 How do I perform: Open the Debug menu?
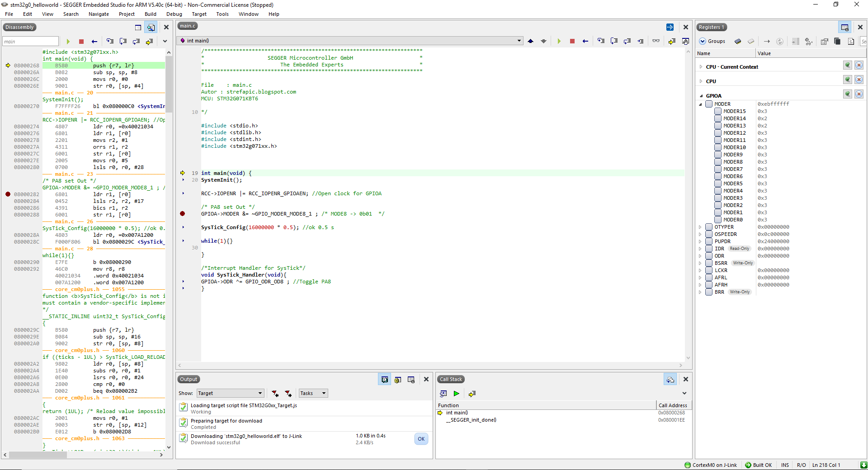click(174, 14)
